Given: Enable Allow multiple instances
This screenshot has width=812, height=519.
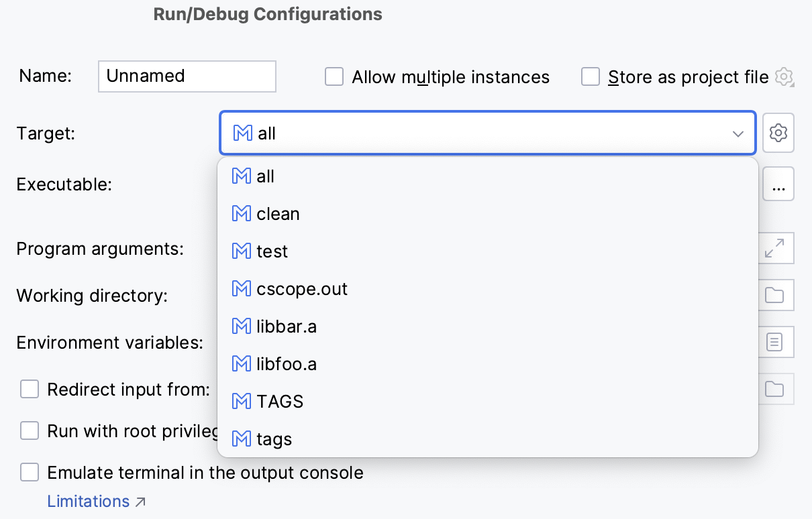Looking at the screenshot, I should point(334,76).
